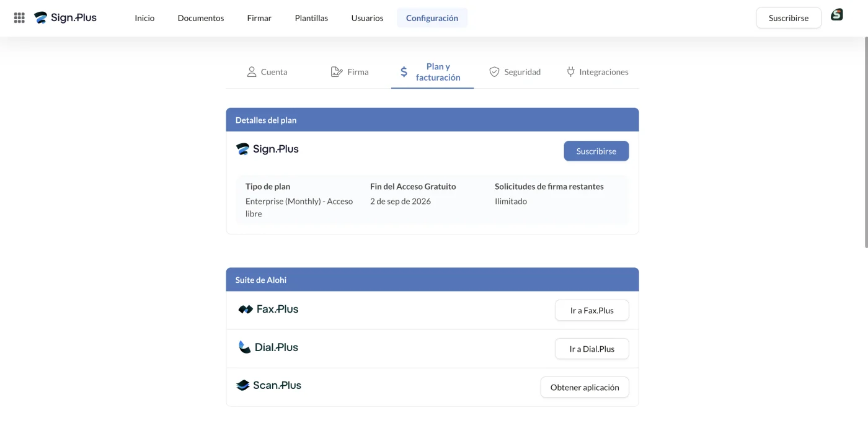Click the page vertical scrollbar

click(866, 143)
